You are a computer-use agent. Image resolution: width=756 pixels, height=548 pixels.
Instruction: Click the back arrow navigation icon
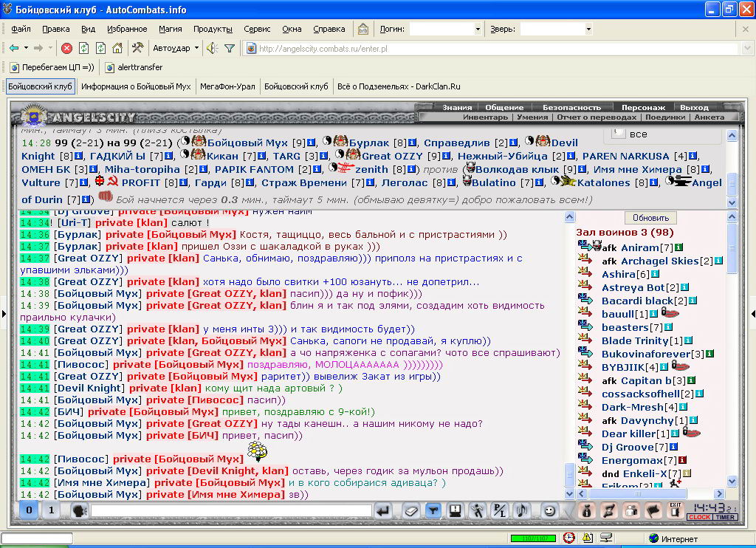14,48
